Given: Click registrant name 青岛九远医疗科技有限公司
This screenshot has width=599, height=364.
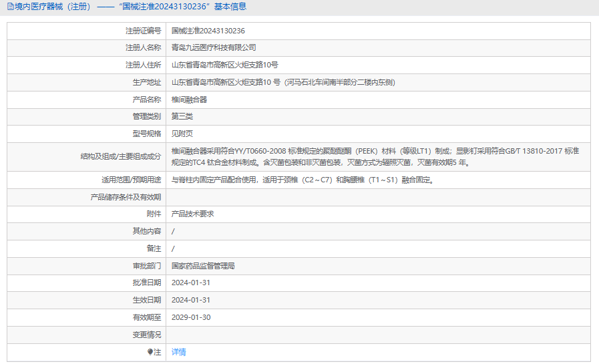Looking at the screenshot, I should point(214,47).
